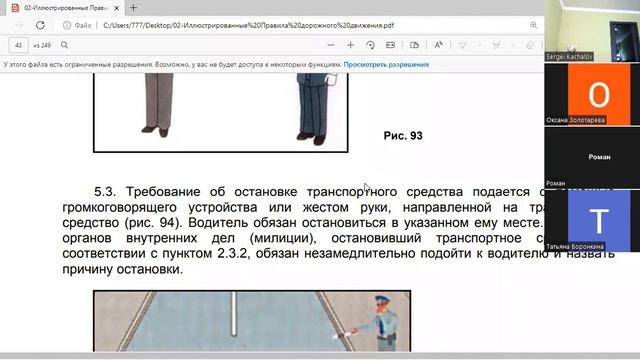Click the Sergei Kachalov video tile
Screen dimensions: 640x360
click(592, 31)
